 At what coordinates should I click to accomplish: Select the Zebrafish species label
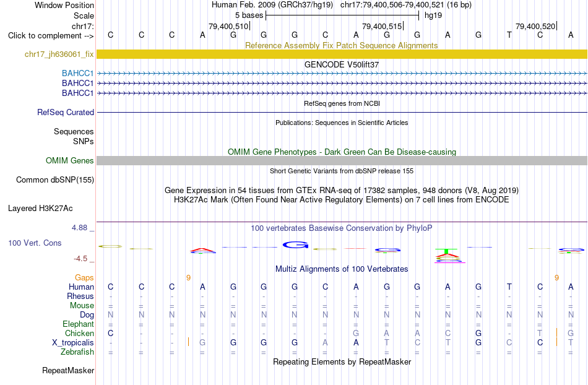[x=77, y=352]
